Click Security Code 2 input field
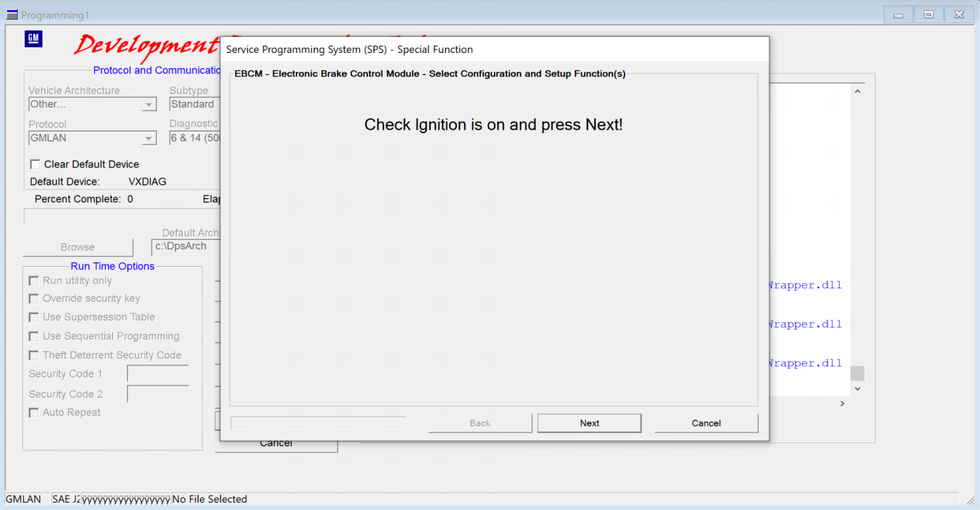The image size is (980, 510). 158,394
